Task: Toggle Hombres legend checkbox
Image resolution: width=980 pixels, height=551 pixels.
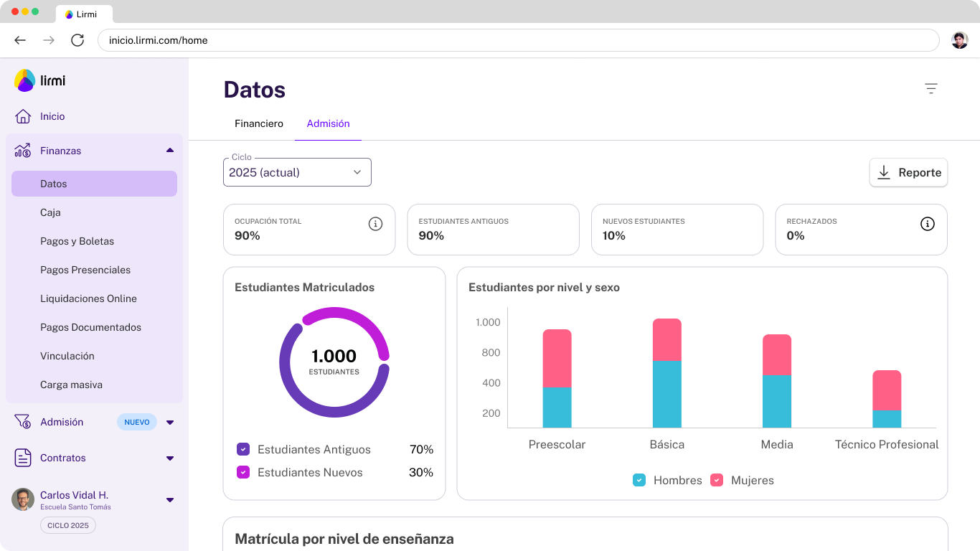Action: 639,480
